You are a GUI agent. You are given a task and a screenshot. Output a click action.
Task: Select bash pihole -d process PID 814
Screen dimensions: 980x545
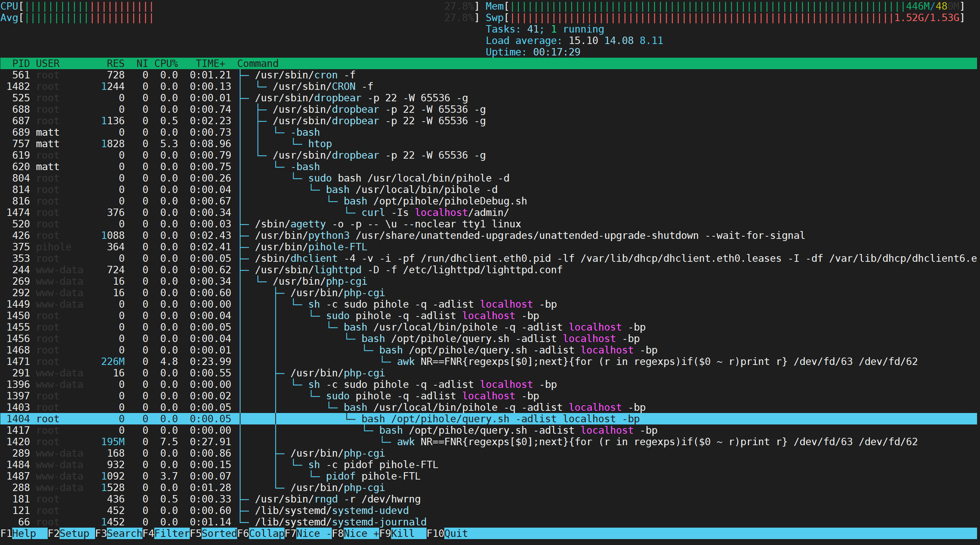point(488,189)
